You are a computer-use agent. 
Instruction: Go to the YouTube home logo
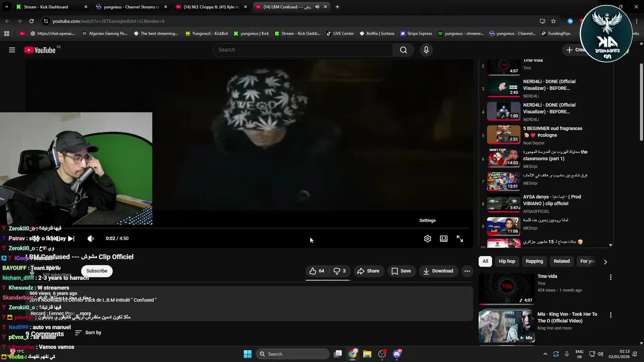[40, 50]
